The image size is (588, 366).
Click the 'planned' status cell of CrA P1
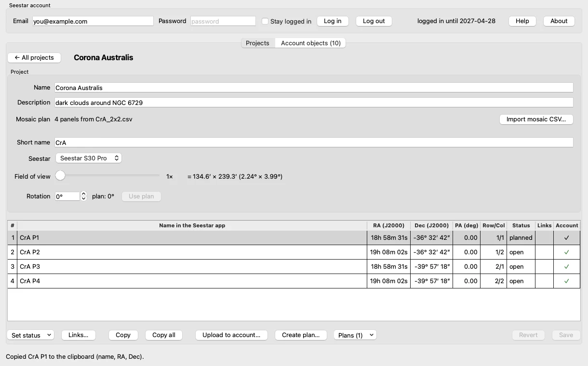tap(521, 238)
